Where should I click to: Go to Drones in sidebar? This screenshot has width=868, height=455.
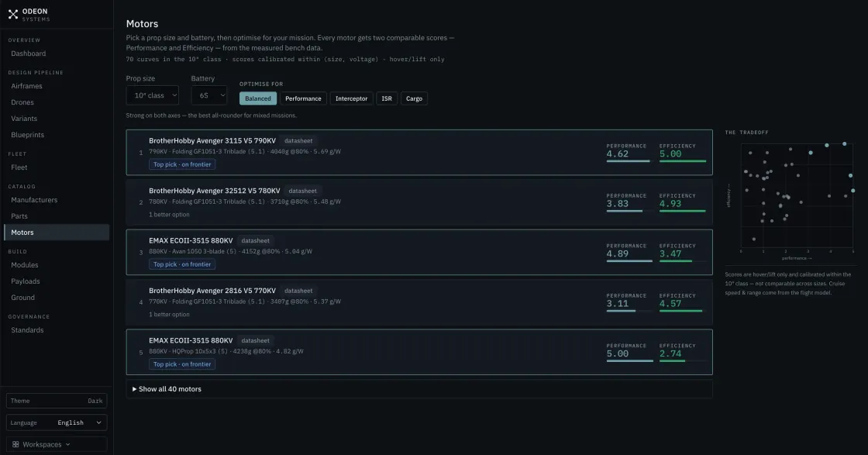pyautogui.click(x=22, y=102)
